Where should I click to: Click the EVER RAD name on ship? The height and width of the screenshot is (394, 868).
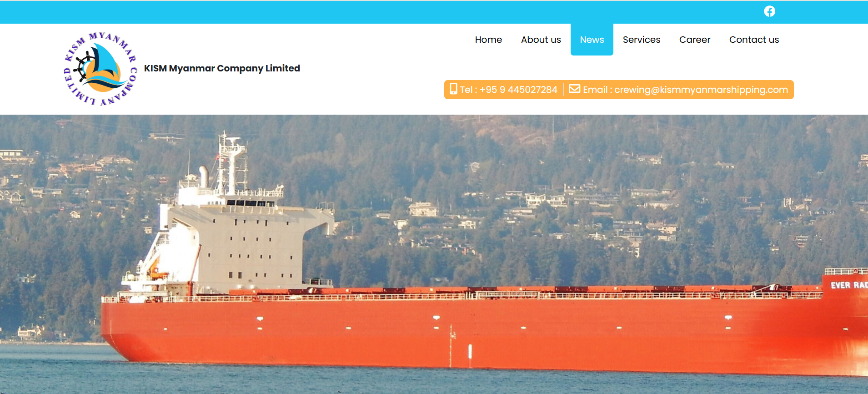[849, 285]
